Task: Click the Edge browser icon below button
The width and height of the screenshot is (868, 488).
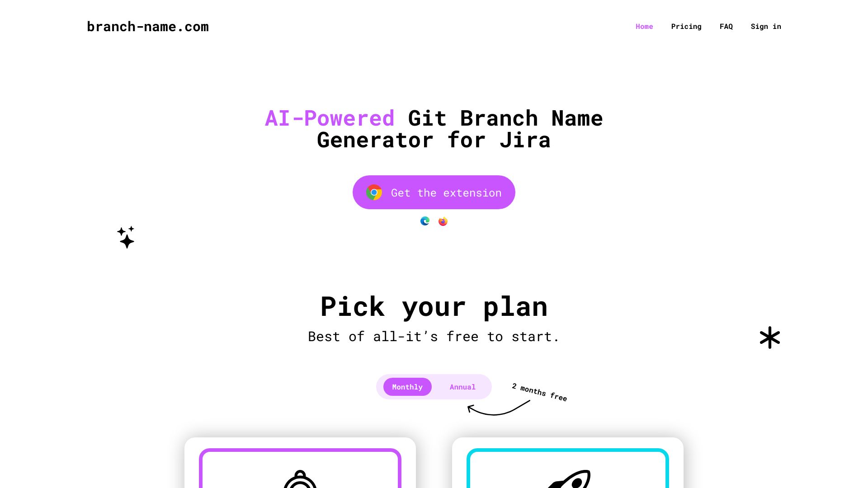Action: point(425,221)
